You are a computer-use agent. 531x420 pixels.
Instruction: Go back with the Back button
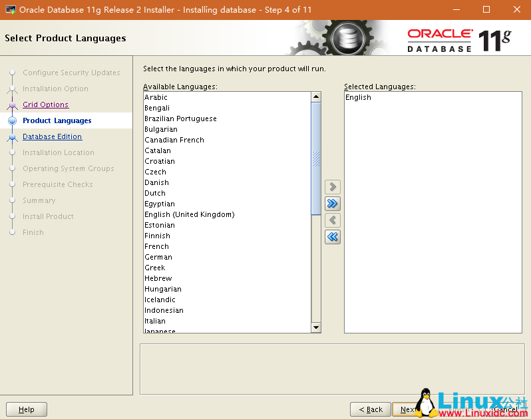pyautogui.click(x=371, y=409)
